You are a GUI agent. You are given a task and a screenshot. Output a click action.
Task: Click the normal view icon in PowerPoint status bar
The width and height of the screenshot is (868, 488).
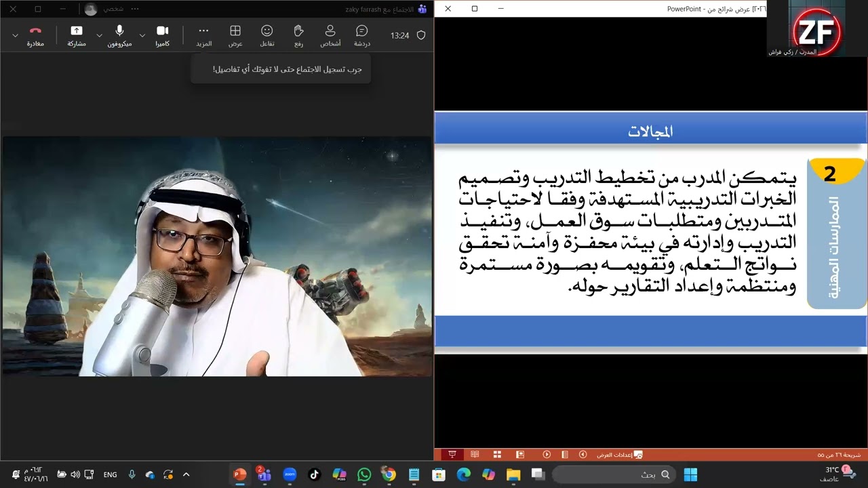(520, 455)
